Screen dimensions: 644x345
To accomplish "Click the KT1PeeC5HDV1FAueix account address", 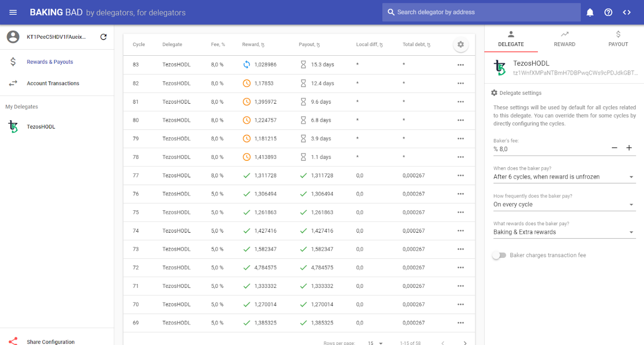I will (56, 37).
